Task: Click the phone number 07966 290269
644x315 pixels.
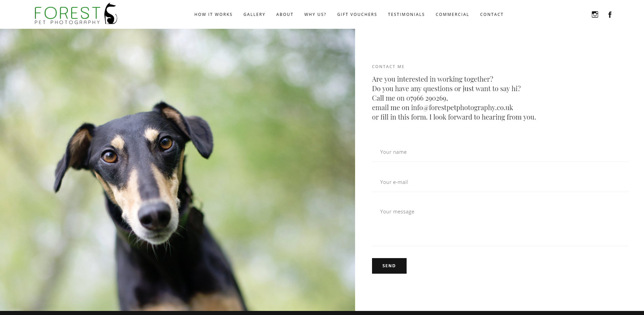Action: (x=426, y=98)
